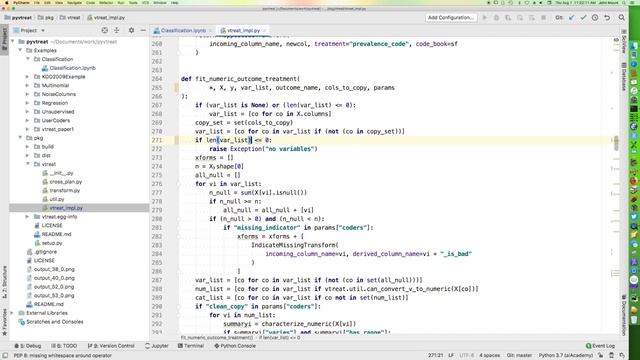Collapse the Examples folder
Screen dimensions: 640x360
[x=20, y=50]
